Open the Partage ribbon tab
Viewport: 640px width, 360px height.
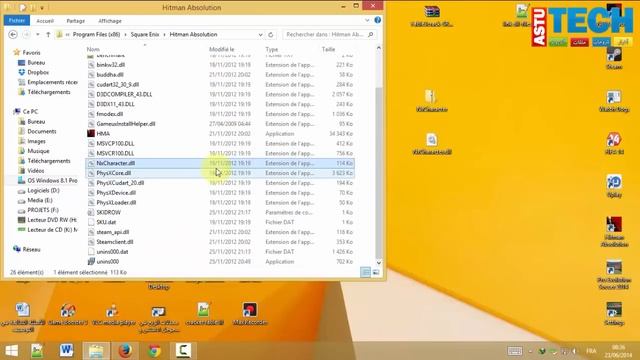(x=76, y=21)
